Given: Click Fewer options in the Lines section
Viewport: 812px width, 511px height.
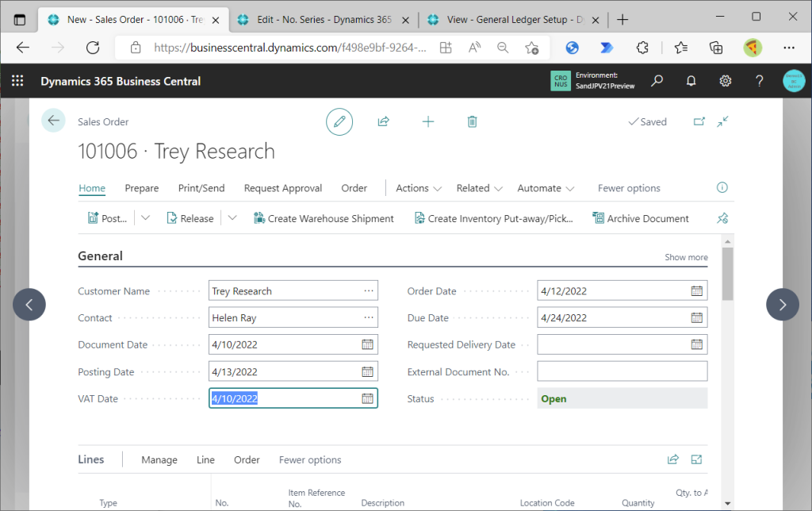Looking at the screenshot, I should 310,459.
